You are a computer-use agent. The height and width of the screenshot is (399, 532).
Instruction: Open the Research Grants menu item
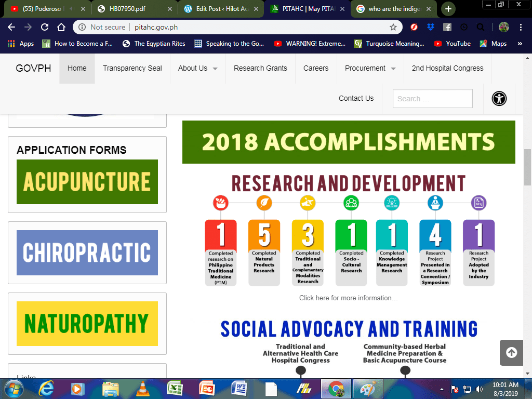260,68
